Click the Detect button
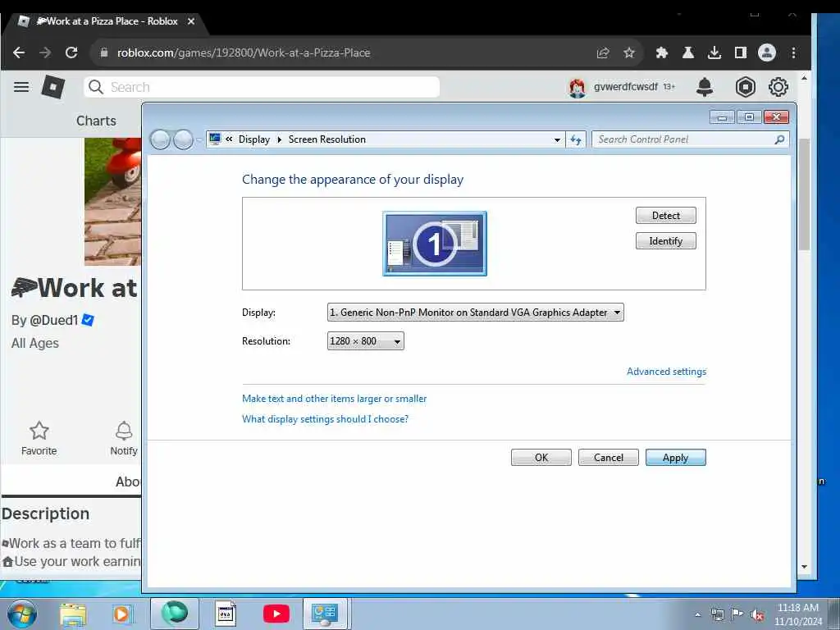 [x=666, y=216]
